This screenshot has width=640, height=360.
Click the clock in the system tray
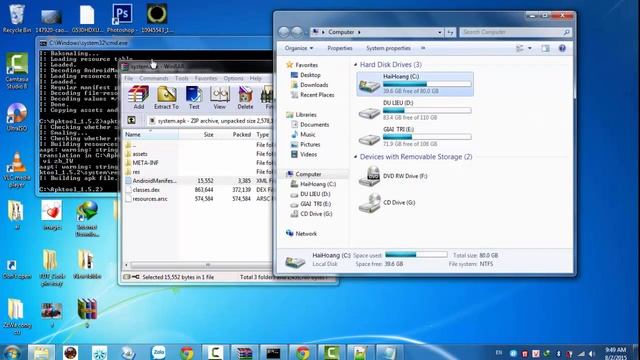pos(616,353)
